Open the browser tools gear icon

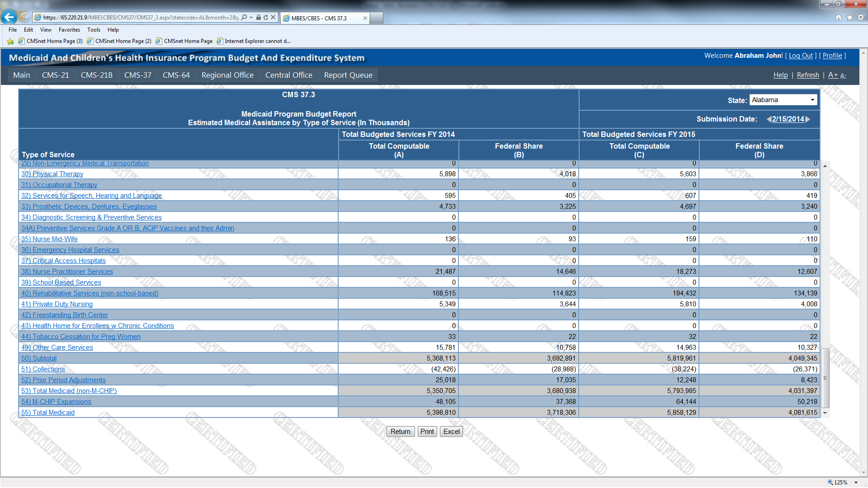(x=861, y=18)
